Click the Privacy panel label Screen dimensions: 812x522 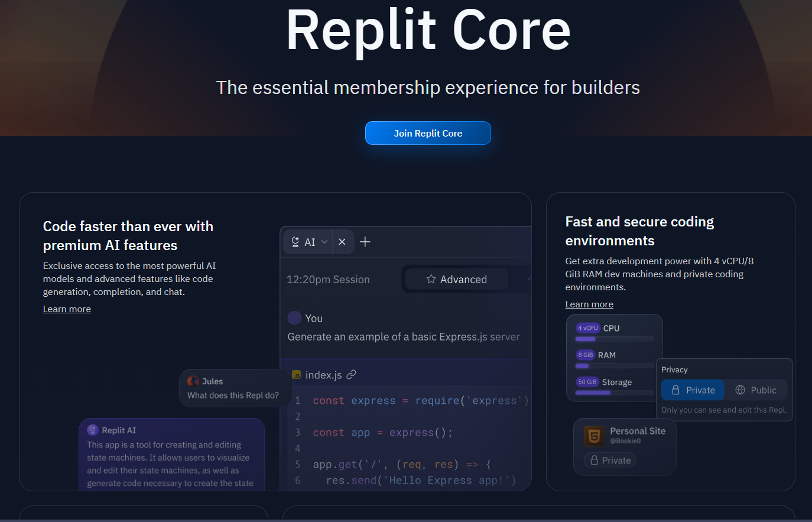tap(674, 369)
